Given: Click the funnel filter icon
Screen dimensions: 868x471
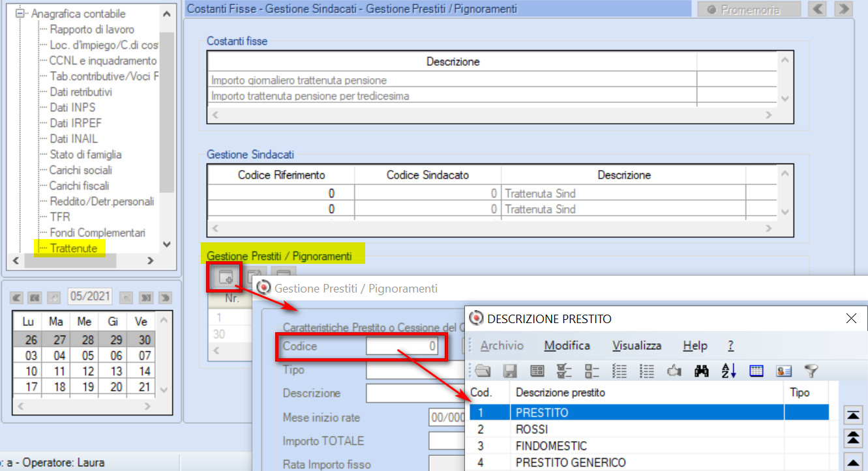Looking at the screenshot, I should pyautogui.click(x=811, y=371).
